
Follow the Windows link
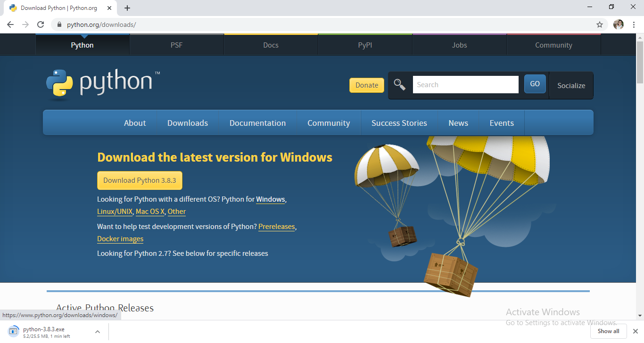pyautogui.click(x=271, y=199)
